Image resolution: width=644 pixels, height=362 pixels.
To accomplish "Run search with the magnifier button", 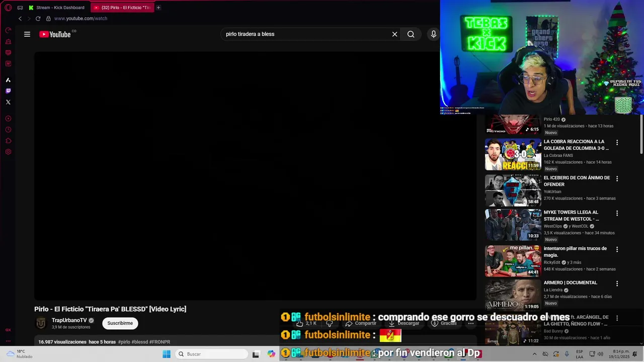I will pyautogui.click(x=411, y=34).
